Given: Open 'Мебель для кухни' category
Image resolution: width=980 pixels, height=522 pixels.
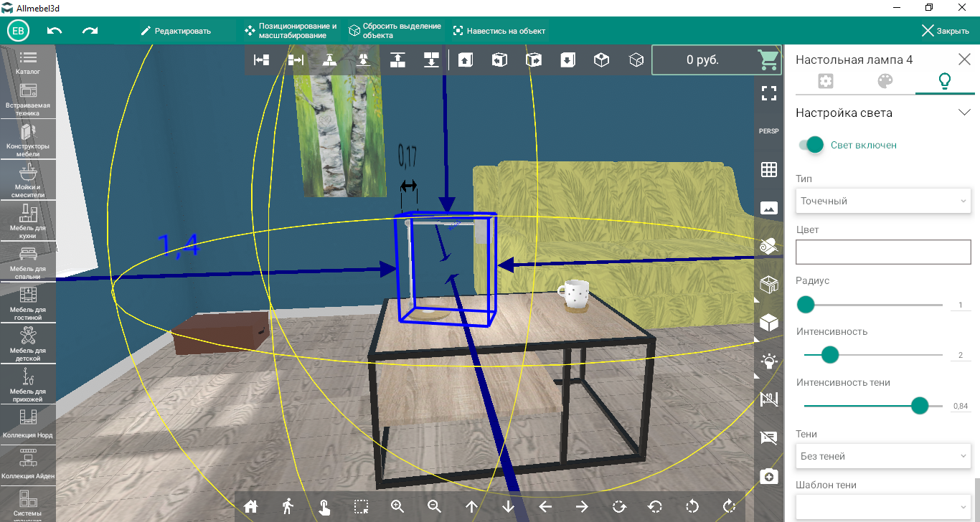Looking at the screenshot, I should pos(29,222).
